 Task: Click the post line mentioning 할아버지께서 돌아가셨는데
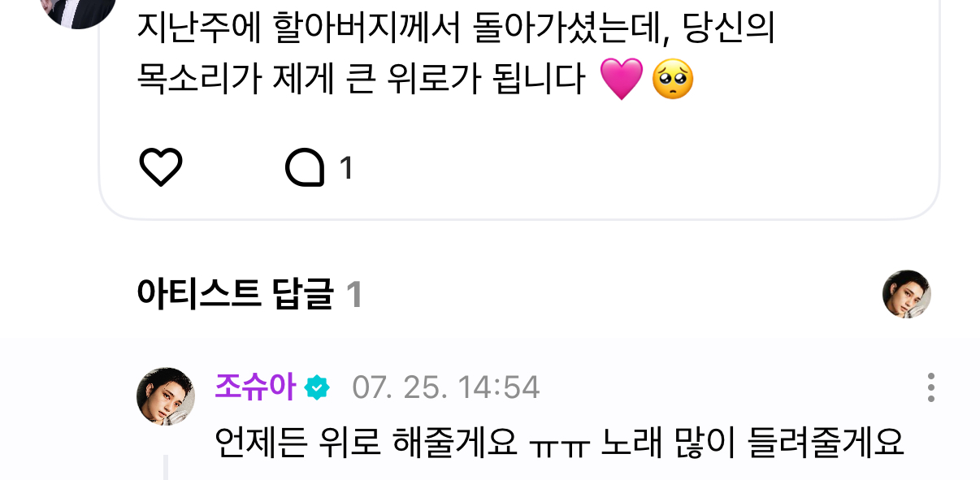pos(456,29)
